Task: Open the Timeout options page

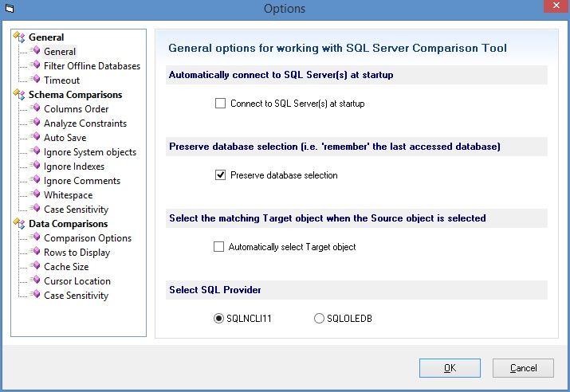Action: point(61,80)
